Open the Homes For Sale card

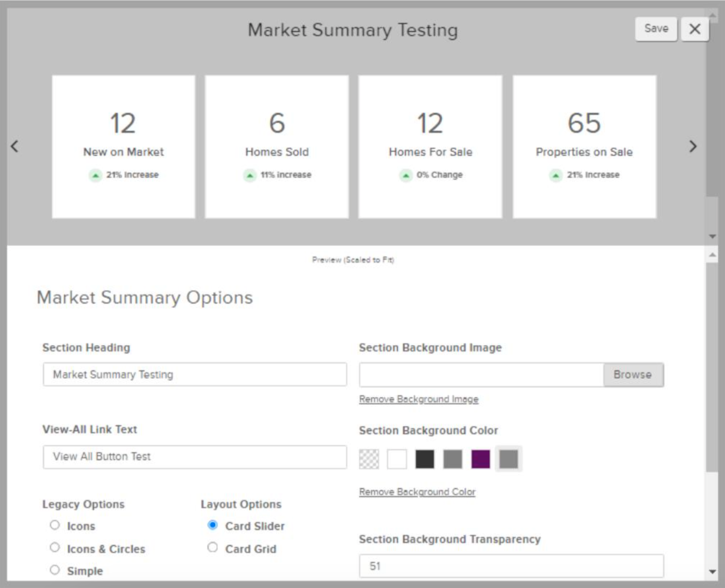click(x=430, y=146)
